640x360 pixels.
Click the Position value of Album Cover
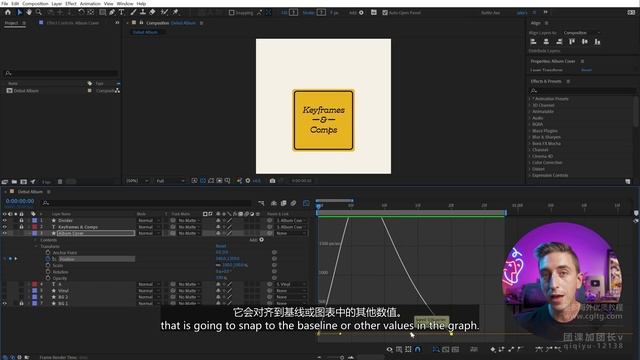227,259
